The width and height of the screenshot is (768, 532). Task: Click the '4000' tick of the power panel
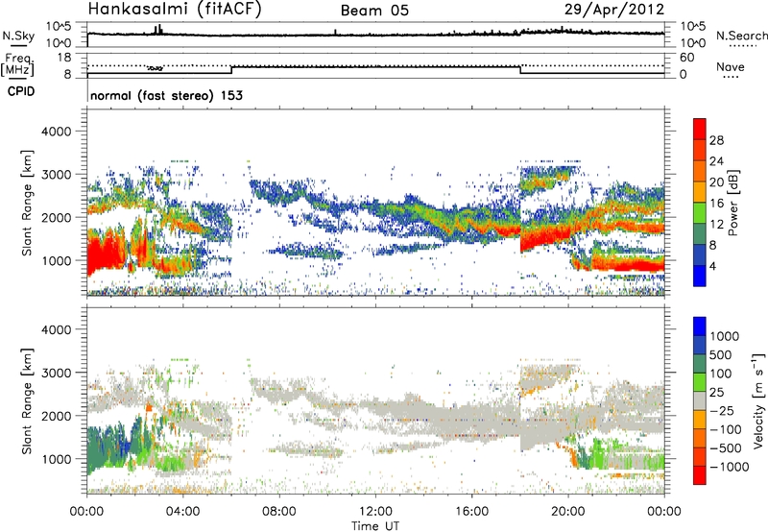pyautogui.click(x=56, y=132)
